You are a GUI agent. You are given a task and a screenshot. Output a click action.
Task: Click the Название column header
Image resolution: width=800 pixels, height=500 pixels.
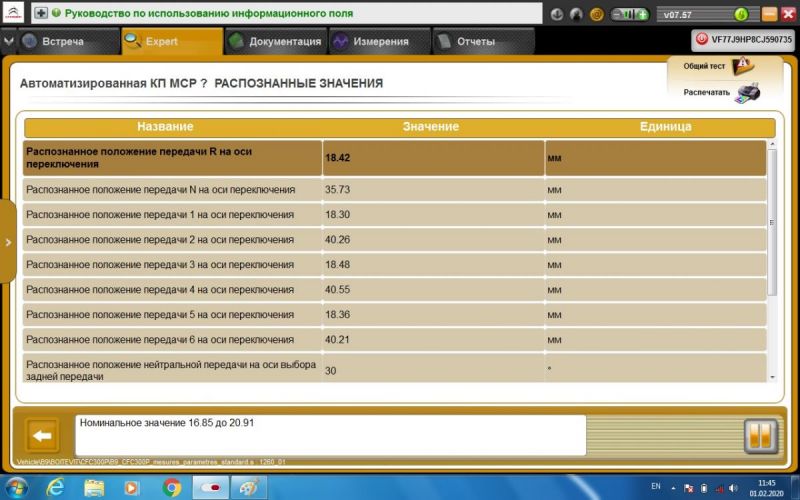pos(165,127)
